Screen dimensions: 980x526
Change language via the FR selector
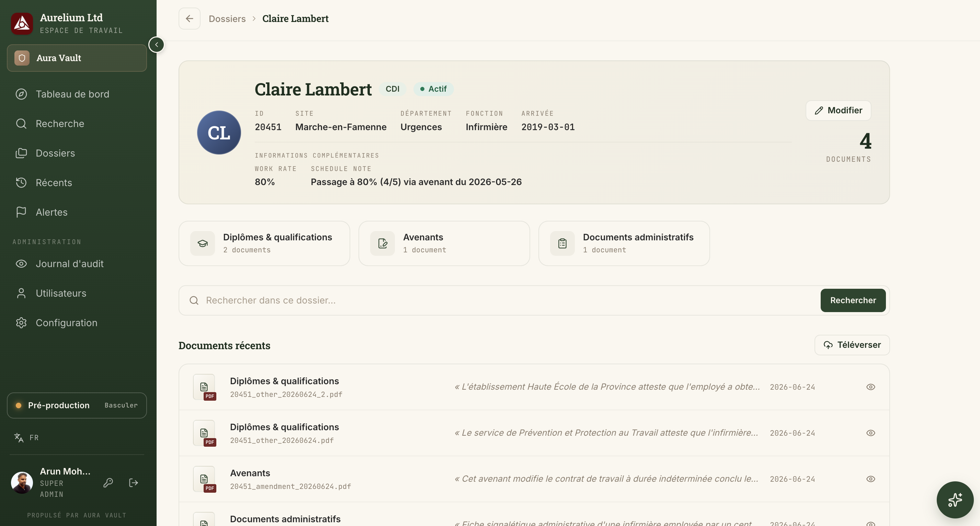(x=27, y=437)
